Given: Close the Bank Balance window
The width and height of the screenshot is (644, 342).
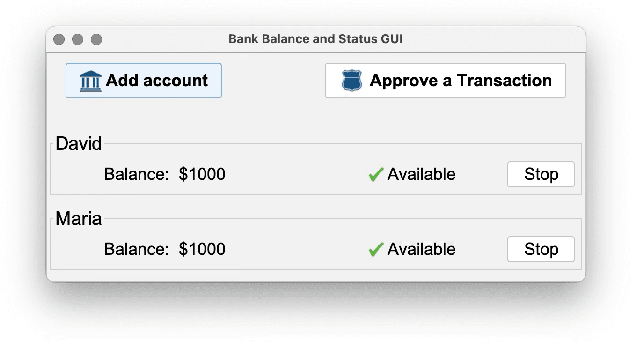Looking at the screenshot, I should (59, 39).
